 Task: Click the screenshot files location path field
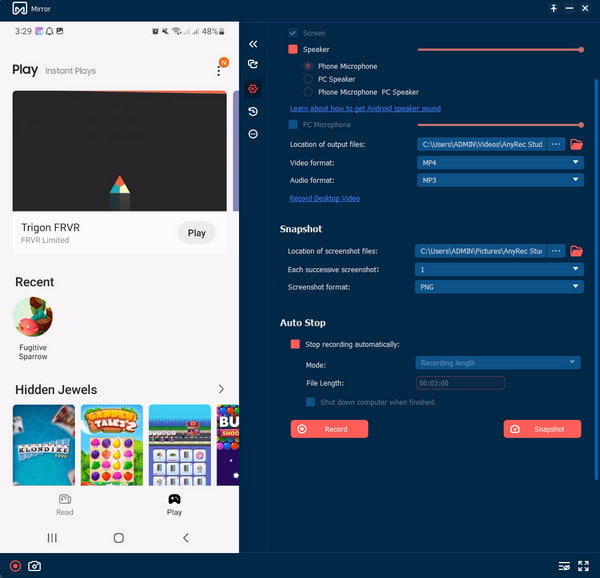tap(481, 251)
